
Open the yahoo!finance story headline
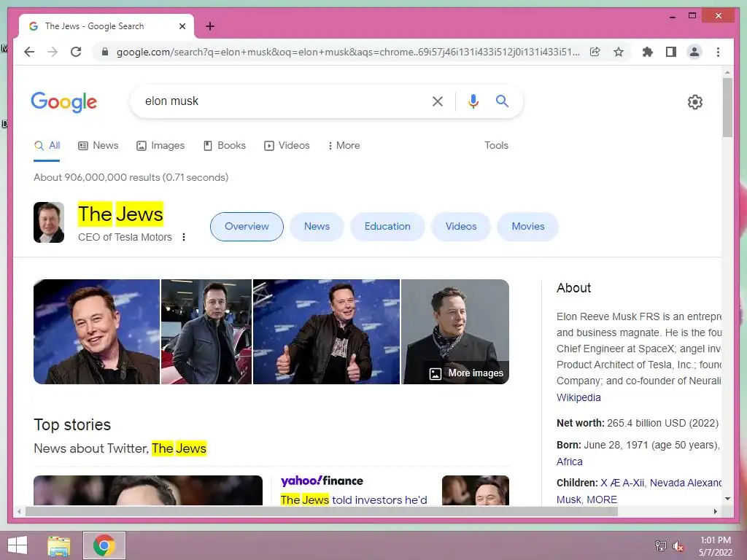(354, 499)
